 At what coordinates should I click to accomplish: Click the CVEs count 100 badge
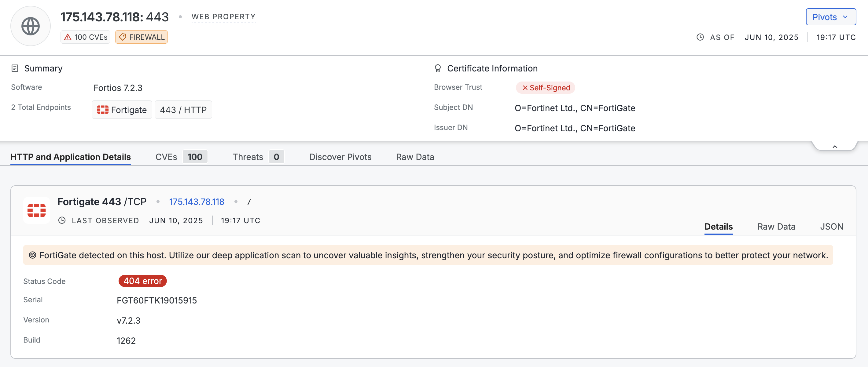(195, 157)
